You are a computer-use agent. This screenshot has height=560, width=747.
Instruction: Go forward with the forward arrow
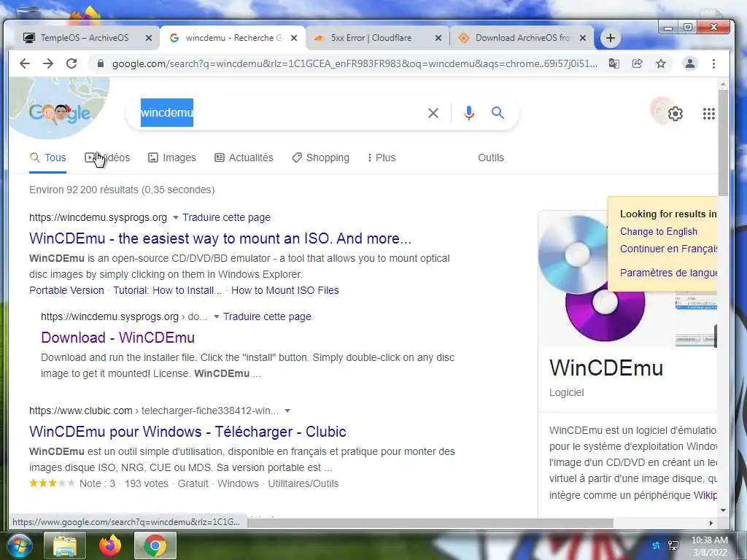[48, 63]
